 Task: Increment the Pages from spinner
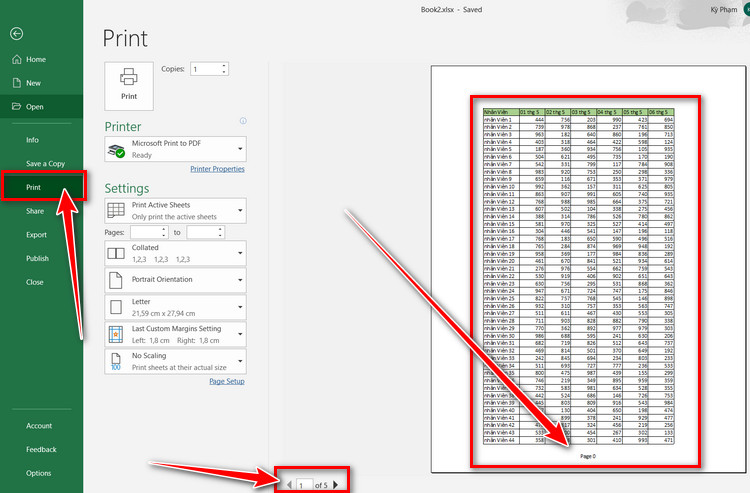click(x=164, y=230)
